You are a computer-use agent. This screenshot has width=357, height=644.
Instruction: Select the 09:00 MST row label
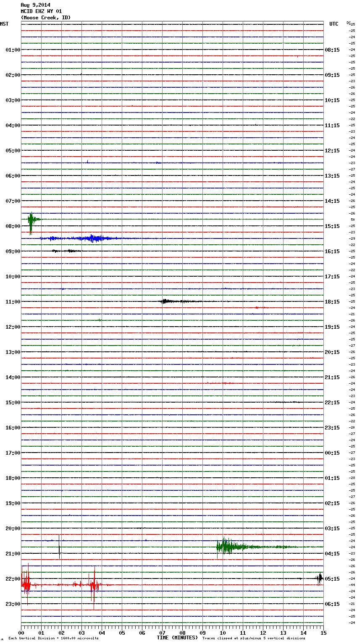(13, 251)
